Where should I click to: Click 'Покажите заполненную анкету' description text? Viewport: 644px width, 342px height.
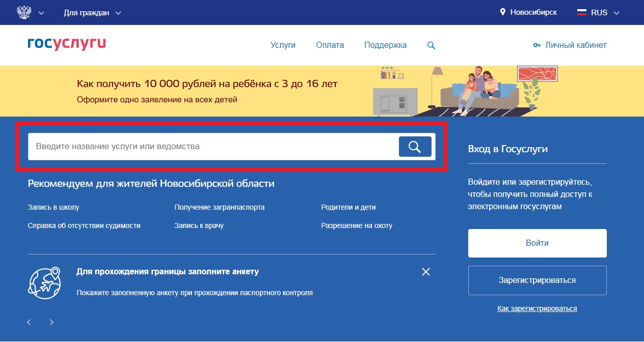click(195, 293)
